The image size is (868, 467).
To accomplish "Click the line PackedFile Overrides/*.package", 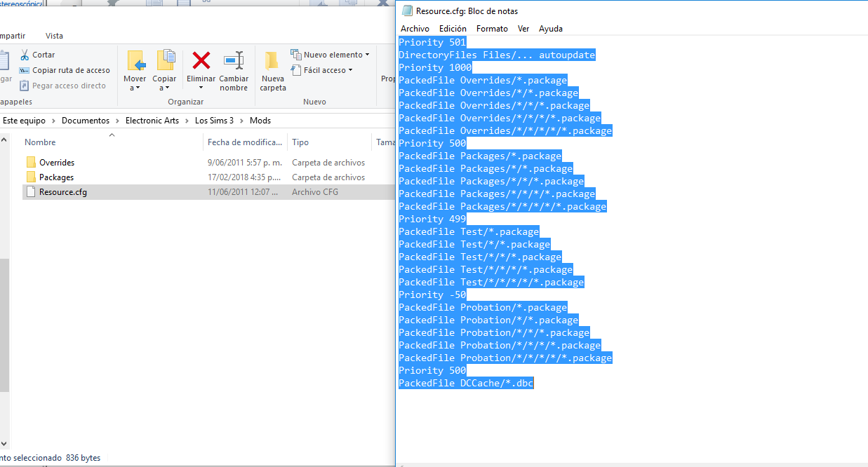I will [x=483, y=81].
